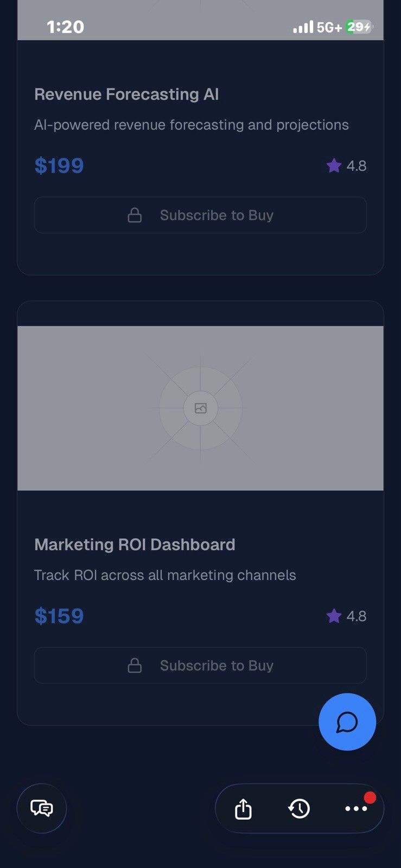Tap the comments icon at bottom left

click(42, 808)
